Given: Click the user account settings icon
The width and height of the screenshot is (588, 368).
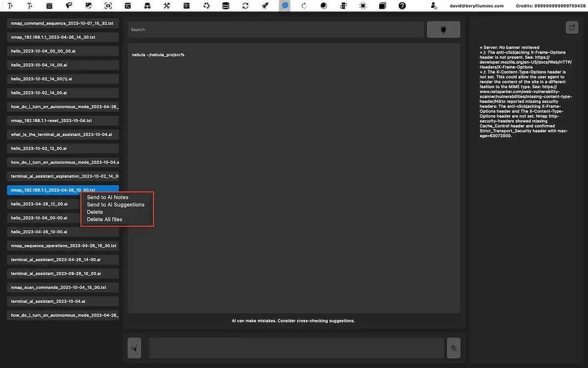Looking at the screenshot, I should (434, 6).
